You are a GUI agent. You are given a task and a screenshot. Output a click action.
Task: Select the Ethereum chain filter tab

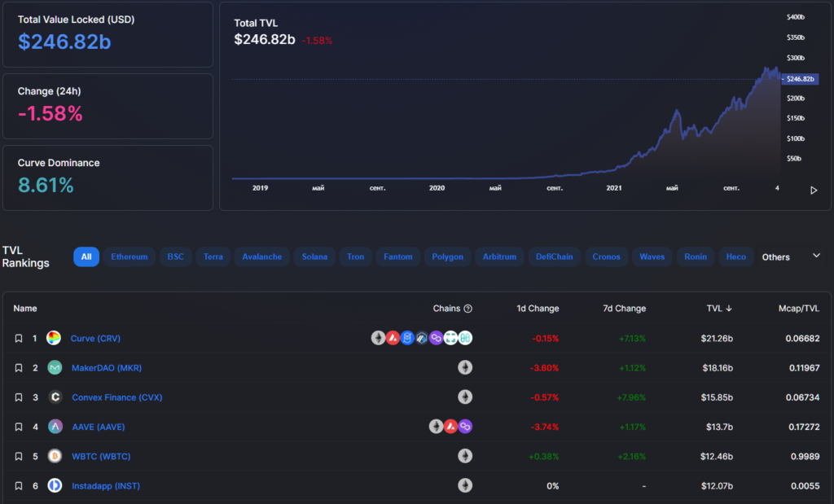129,257
